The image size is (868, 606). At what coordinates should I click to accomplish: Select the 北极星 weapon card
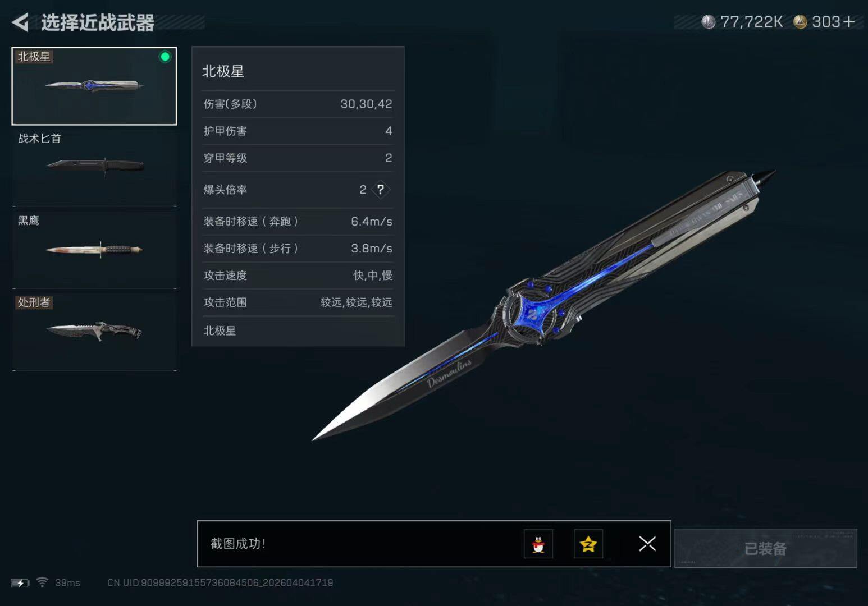pos(94,86)
